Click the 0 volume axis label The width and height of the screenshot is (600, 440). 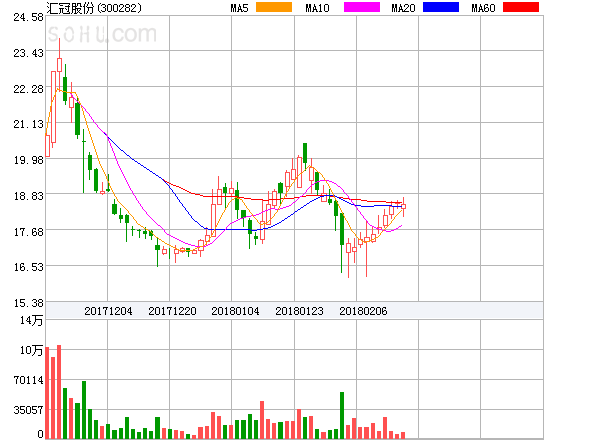click(x=40, y=434)
